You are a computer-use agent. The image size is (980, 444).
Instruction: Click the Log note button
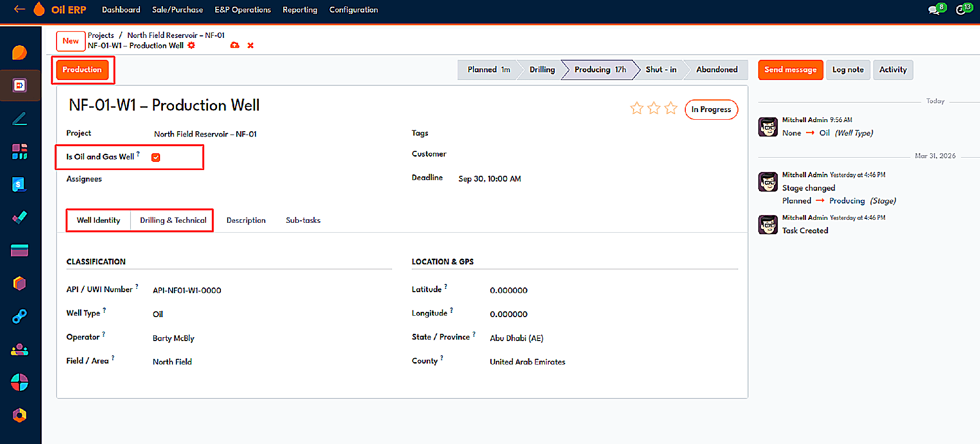848,70
